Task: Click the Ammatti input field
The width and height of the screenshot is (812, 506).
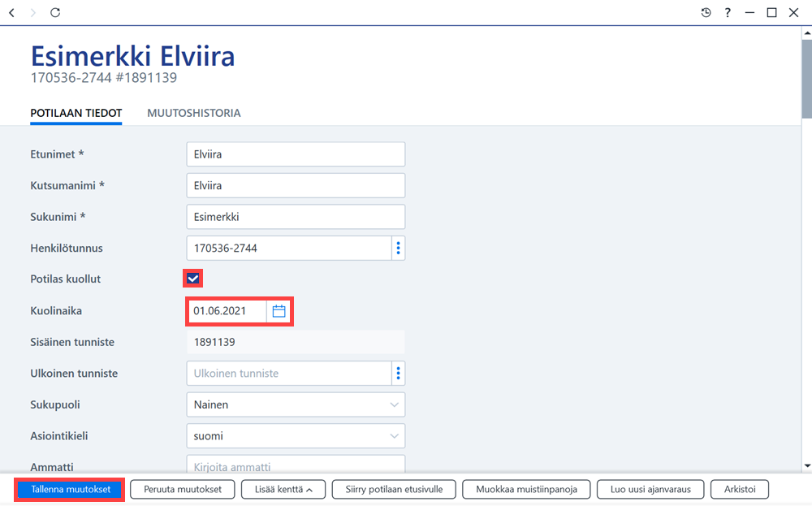Action: (296, 464)
